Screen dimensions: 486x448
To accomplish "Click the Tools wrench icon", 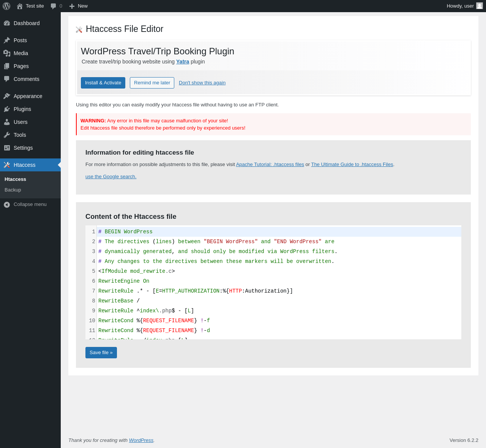I will tap(7, 135).
